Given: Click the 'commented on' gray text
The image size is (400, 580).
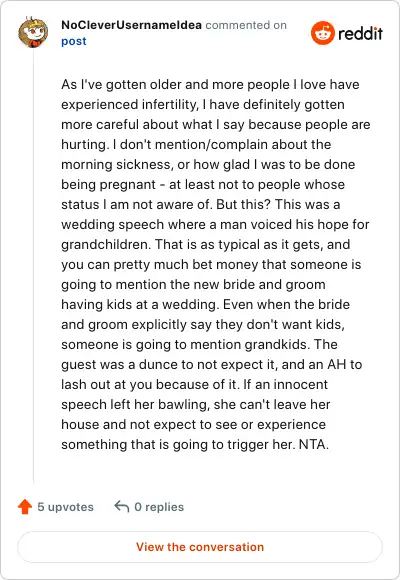Looking at the screenshot, I should [x=246, y=25].
